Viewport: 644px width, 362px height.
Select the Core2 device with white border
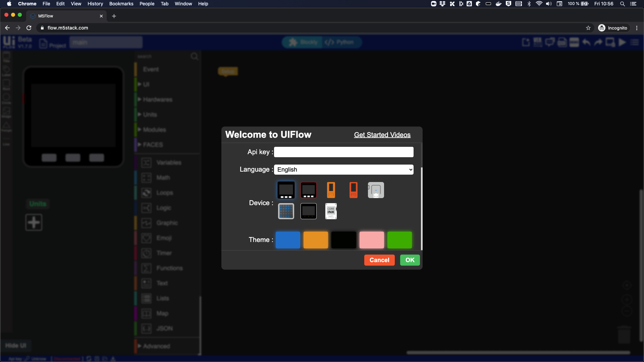308,211
